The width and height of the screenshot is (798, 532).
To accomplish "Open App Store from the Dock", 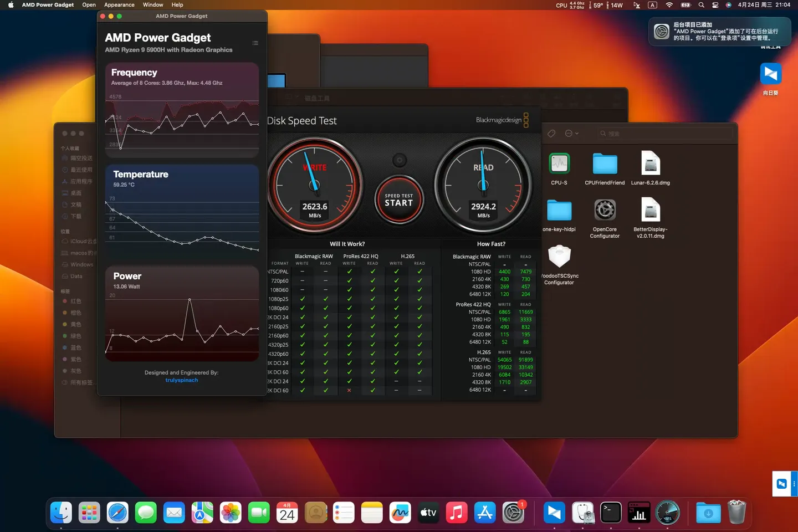I will pos(485,513).
